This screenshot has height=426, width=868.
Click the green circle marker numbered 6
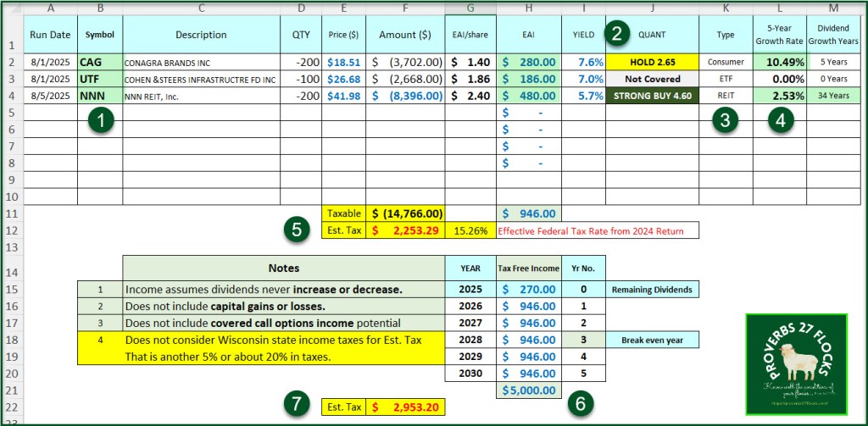point(581,405)
